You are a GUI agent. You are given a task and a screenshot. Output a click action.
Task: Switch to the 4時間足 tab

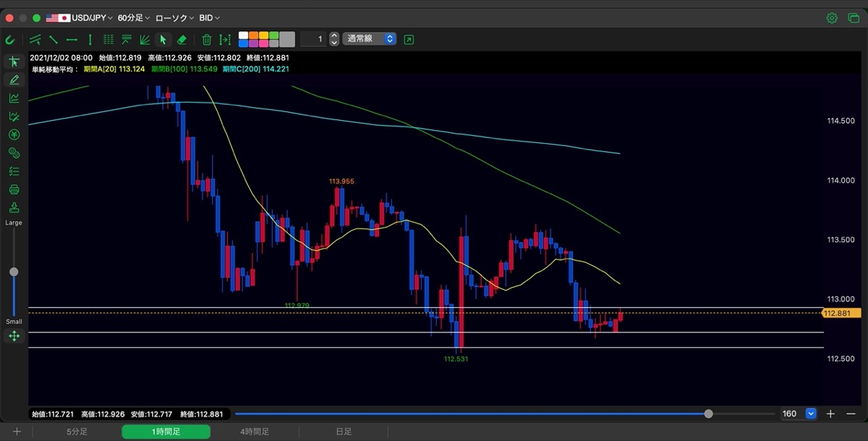click(x=255, y=432)
